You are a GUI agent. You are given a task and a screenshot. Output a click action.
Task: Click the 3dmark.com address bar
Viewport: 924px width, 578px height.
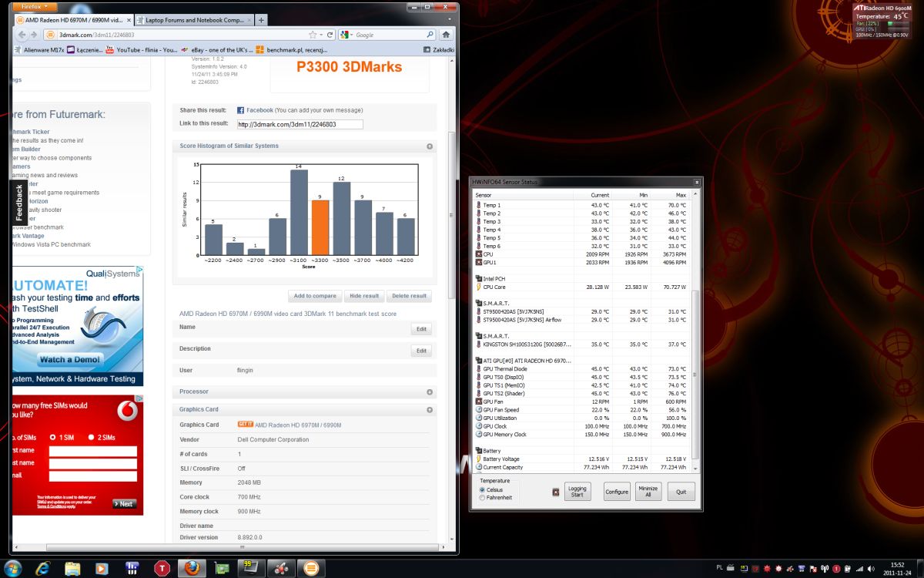(176, 35)
